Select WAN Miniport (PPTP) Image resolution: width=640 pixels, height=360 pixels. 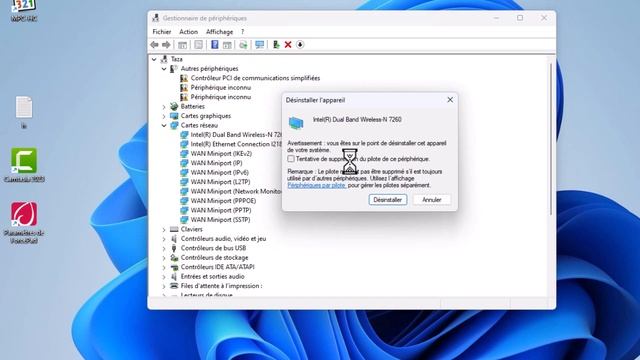pos(221,210)
